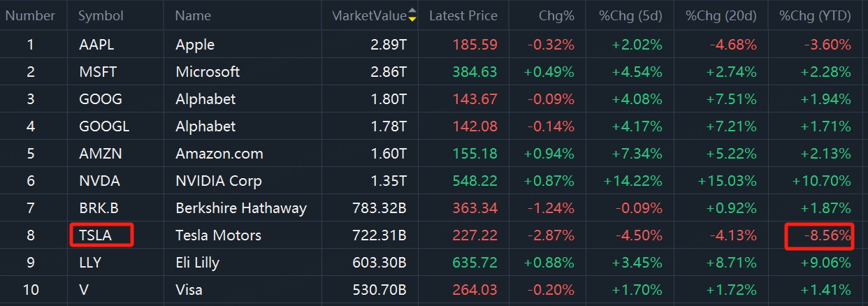
Task: Click Tesla's -4.50% five-day change
Action: (x=639, y=235)
